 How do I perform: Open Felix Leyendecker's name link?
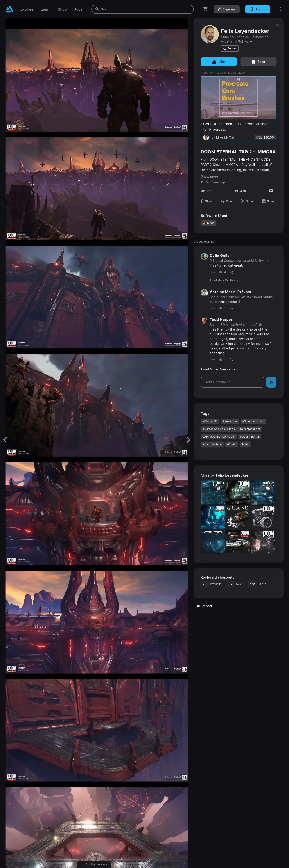(245, 31)
